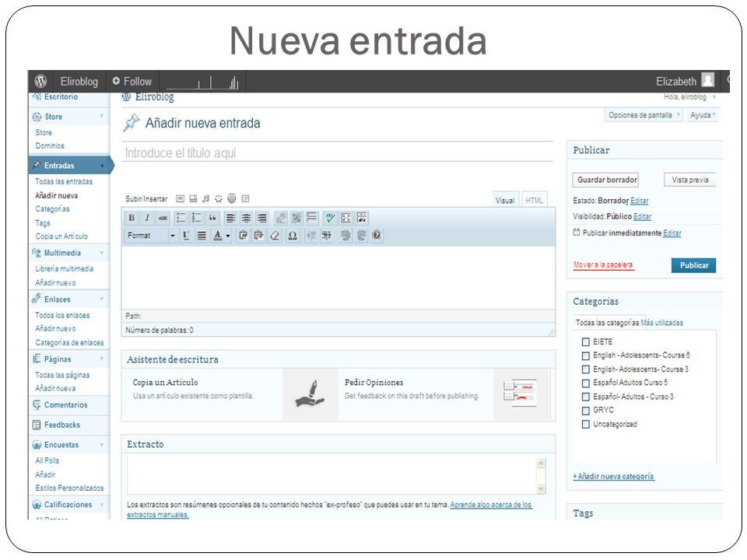
Task: Underline the selected text
Action: (186, 235)
